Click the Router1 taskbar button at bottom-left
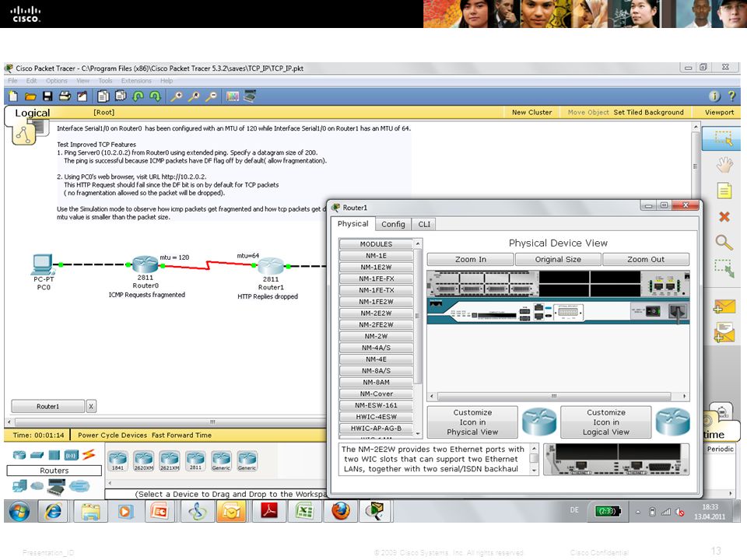Image resolution: width=747 pixels, height=560 pixels. click(x=47, y=406)
